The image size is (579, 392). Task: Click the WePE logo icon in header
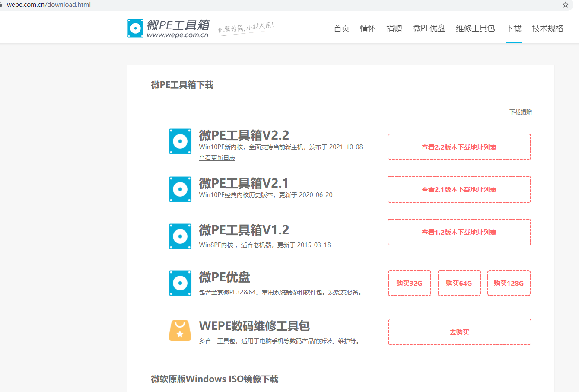point(135,29)
